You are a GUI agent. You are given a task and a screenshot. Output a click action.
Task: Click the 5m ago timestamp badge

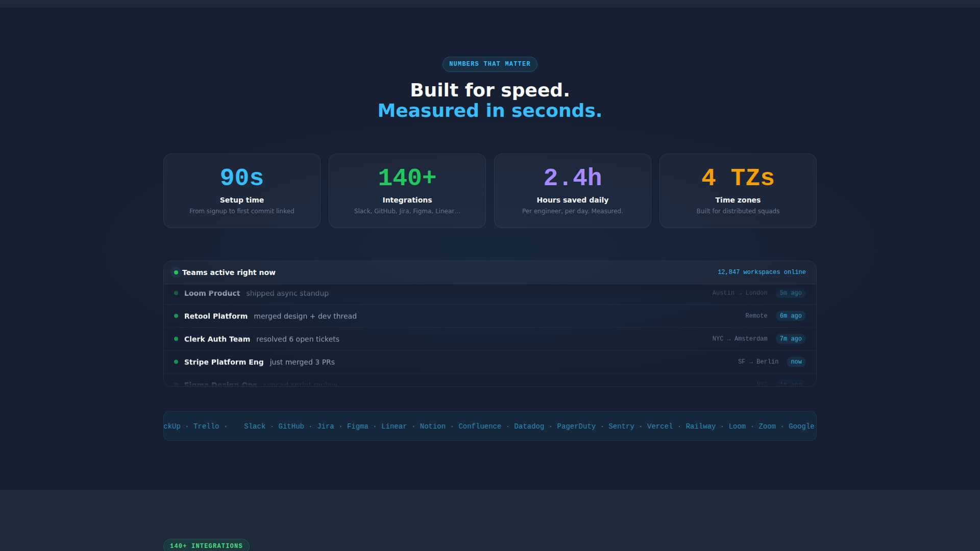791,293
